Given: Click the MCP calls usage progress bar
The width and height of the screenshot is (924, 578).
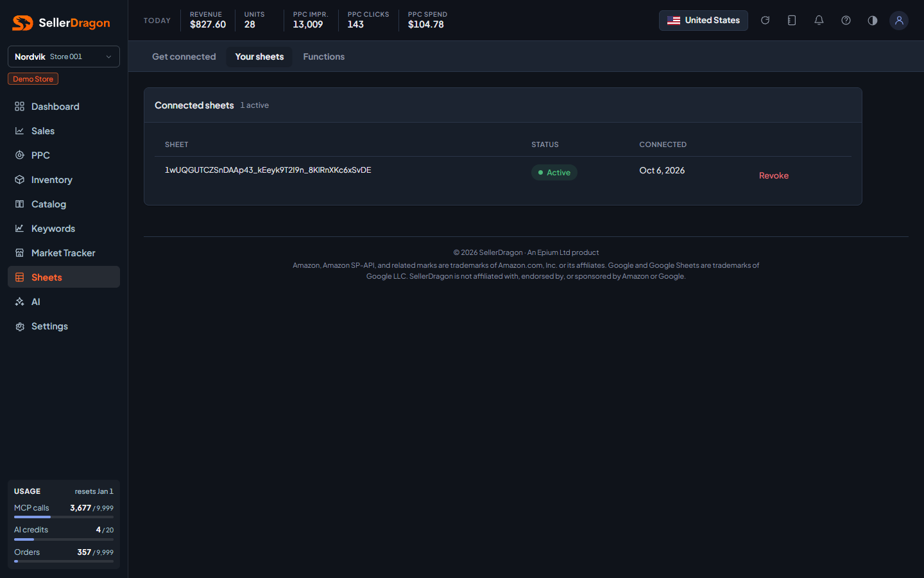Looking at the screenshot, I should point(64,517).
